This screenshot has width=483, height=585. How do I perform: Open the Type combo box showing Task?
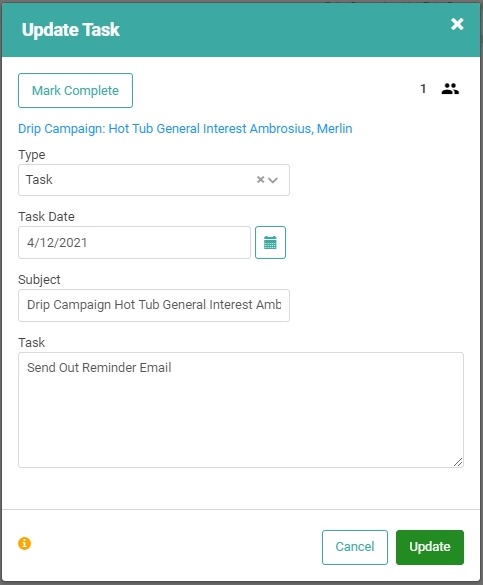pos(154,180)
